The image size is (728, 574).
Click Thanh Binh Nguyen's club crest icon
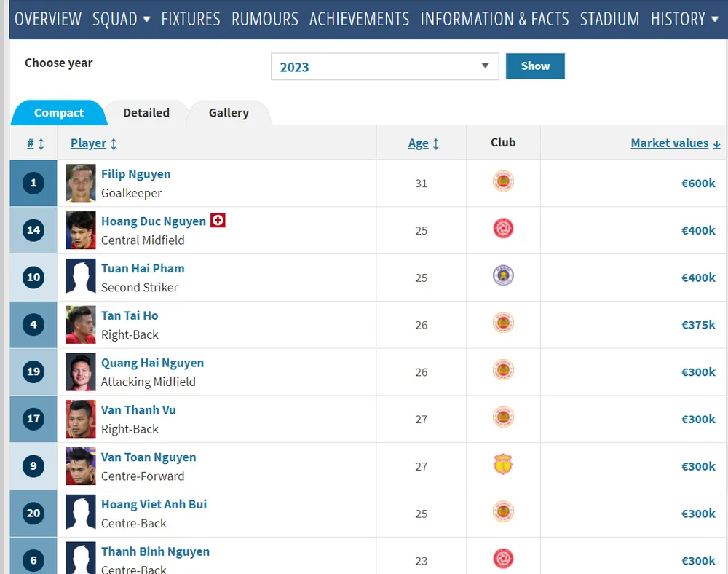click(503, 559)
